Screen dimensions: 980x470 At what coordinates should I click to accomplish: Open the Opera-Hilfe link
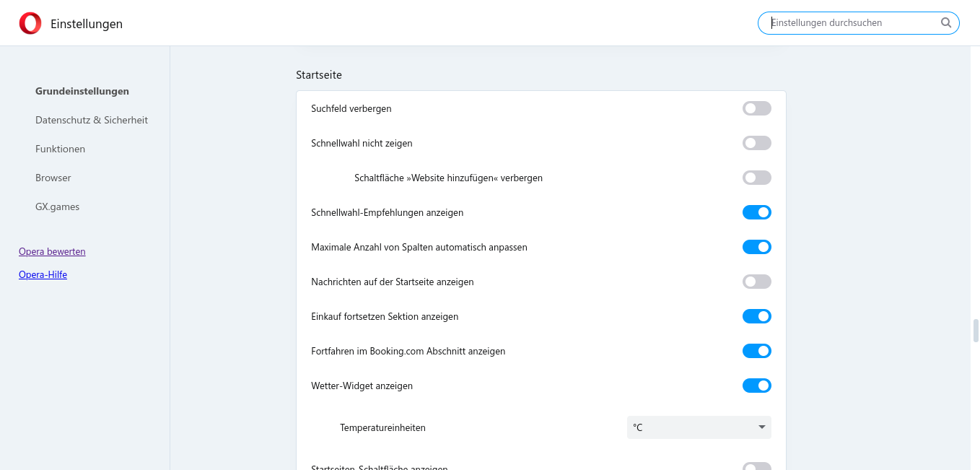[x=43, y=274]
